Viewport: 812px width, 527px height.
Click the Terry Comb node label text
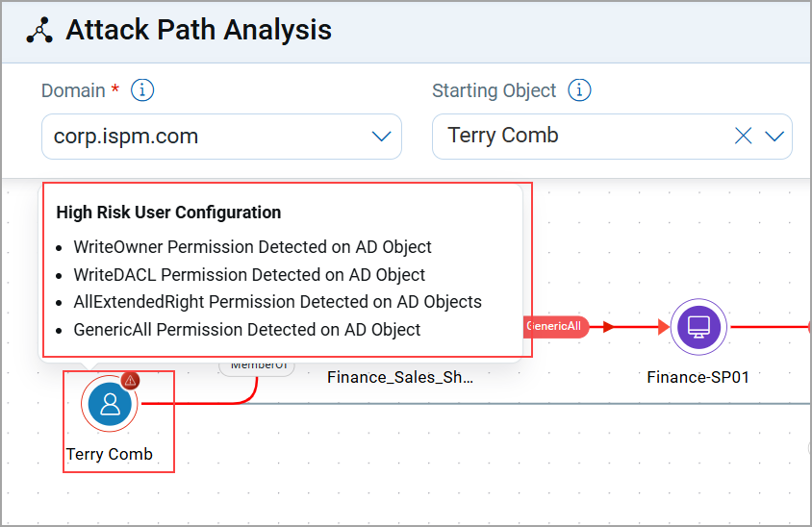110,454
